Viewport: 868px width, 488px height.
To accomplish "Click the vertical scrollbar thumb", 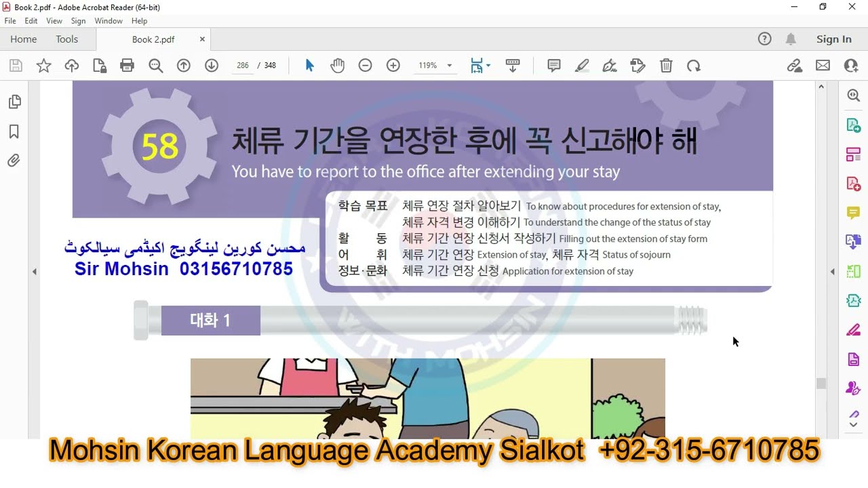I will click(x=821, y=384).
